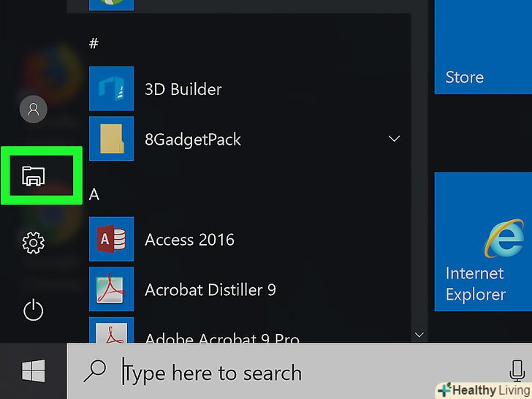Click the magnifying glass search icon
The height and width of the screenshot is (399, 532).
(95, 372)
